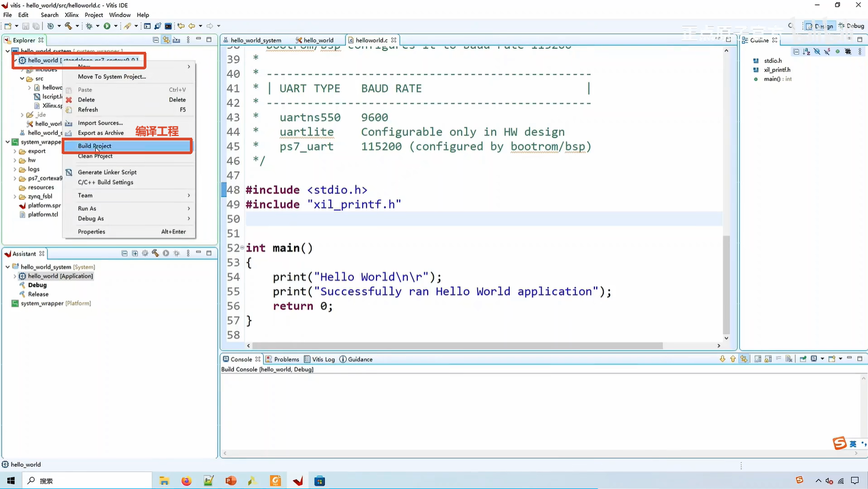The height and width of the screenshot is (489, 868).
Task: Click the green Run button in main toolbar
Action: [107, 26]
